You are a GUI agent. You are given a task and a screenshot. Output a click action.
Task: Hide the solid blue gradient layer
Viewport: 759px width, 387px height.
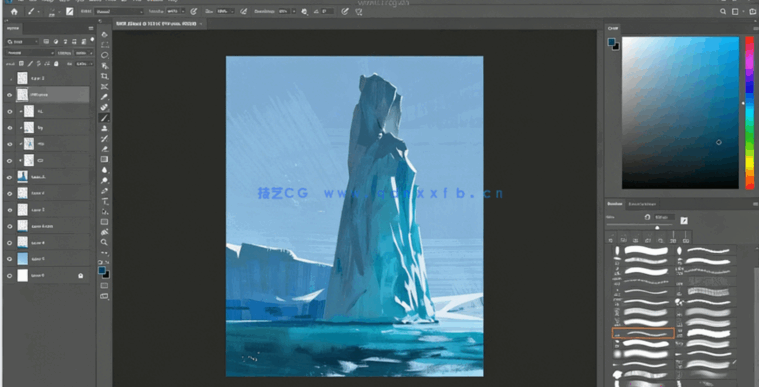tap(9, 259)
